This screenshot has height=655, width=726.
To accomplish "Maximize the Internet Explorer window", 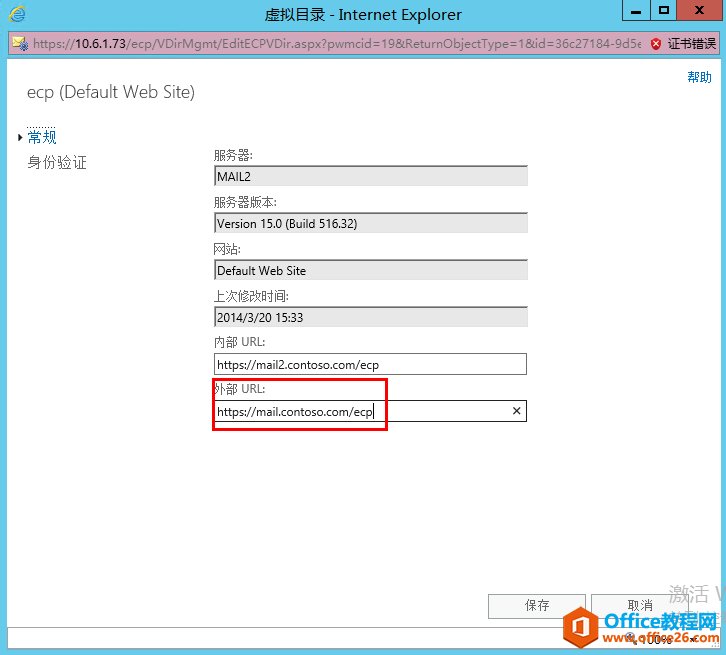I will tap(664, 10).
